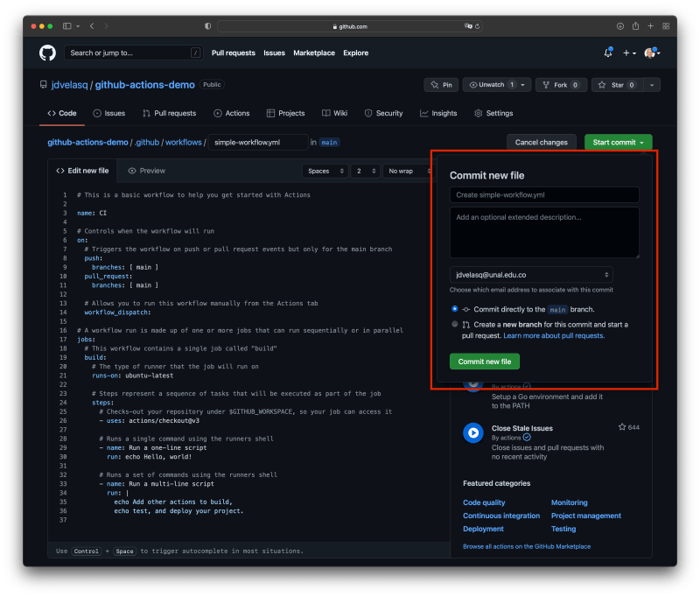Screen dimensions: 700x597
Task: Open Pull requests in top navigation
Action: pyautogui.click(x=234, y=53)
